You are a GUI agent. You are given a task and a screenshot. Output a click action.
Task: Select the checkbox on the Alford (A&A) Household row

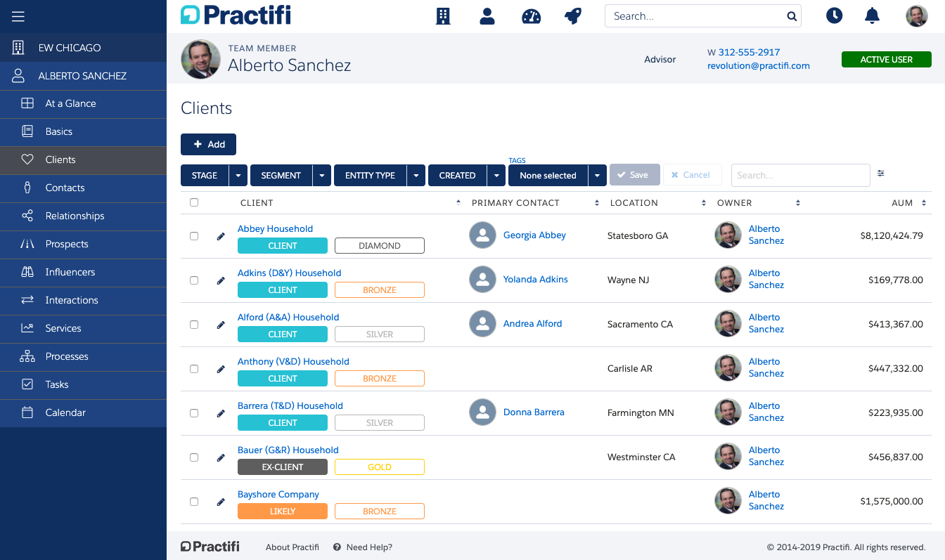click(x=194, y=324)
